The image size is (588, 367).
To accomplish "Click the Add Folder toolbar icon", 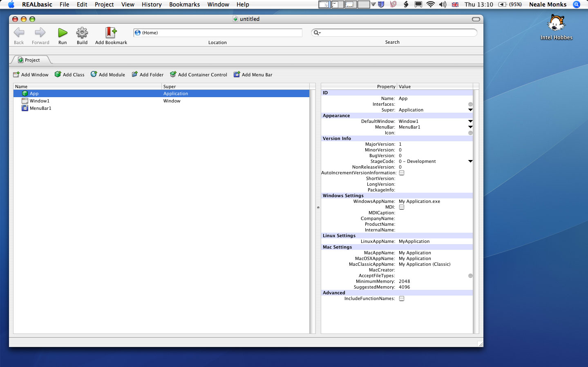I will pos(135,74).
